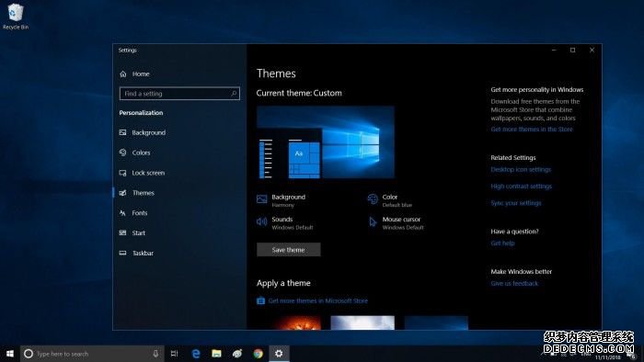Click Give us feedback link
Screen dimensions: 644x362
click(514, 283)
